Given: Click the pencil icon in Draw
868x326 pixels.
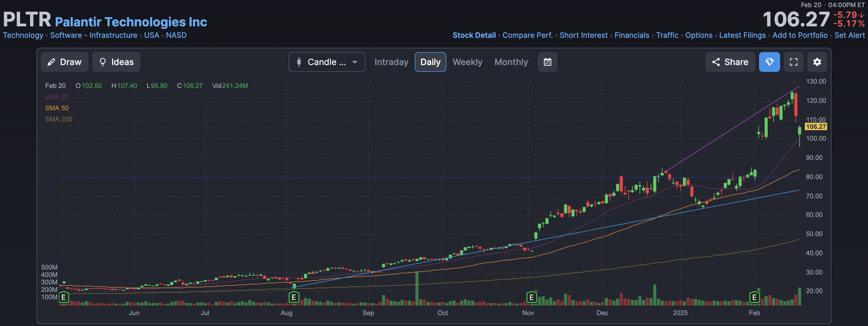Looking at the screenshot, I should (x=51, y=62).
